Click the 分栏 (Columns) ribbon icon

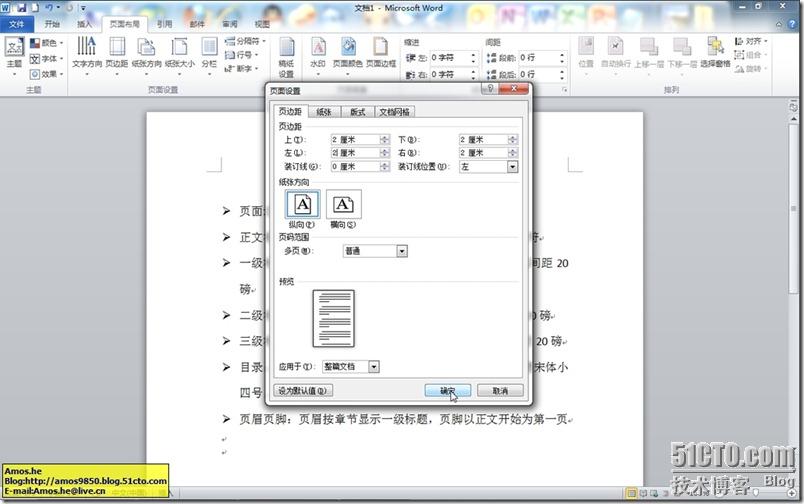point(209,53)
